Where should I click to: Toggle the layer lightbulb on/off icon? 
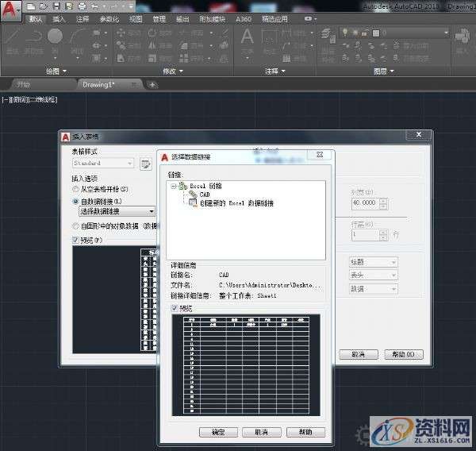coord(344,33)
